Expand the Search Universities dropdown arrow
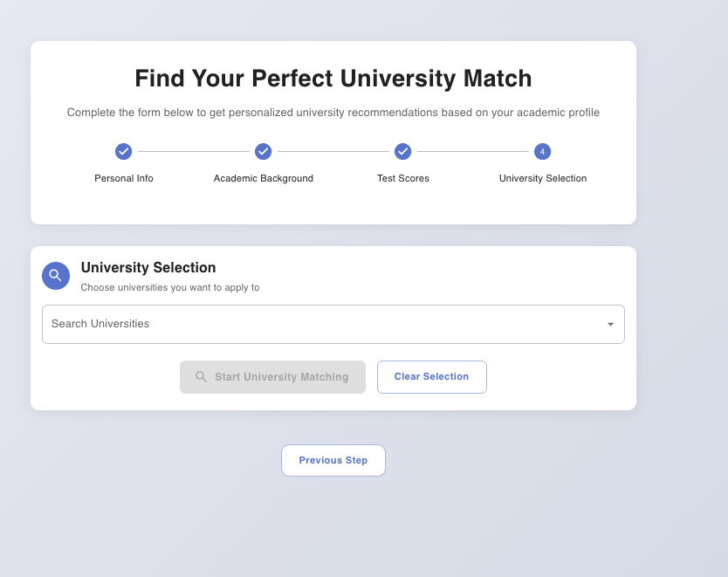This screenshot has height=577, width=728. 610,325
